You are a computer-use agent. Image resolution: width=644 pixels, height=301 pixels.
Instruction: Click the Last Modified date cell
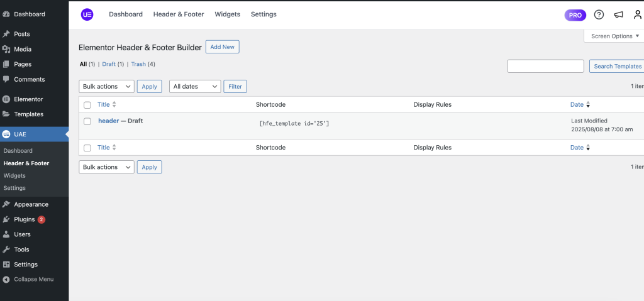(x=602, y=125)
